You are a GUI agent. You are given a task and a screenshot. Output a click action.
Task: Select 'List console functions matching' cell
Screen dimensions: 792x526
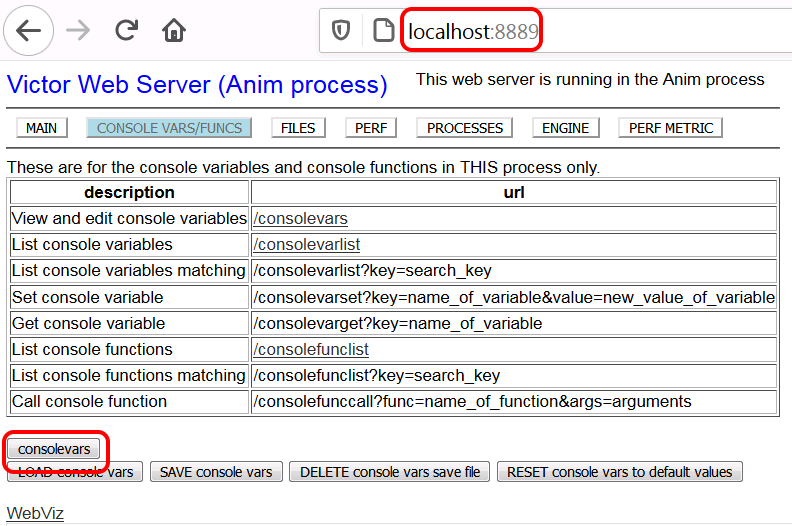[x=129, y=376]
